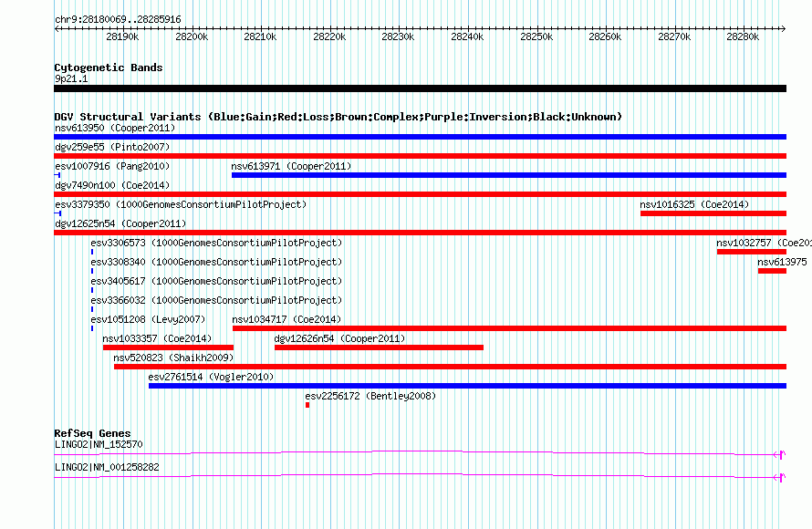Viewport: 812px width, 529px height.
Task: Click the chr9:28180069..28285916 coordinates label
Action: (118, 19)
